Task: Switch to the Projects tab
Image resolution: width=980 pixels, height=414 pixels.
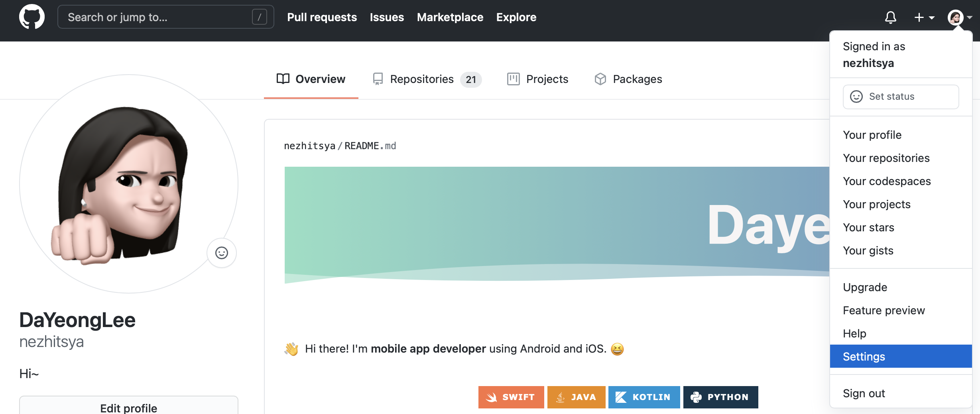Action: (537, 79)
